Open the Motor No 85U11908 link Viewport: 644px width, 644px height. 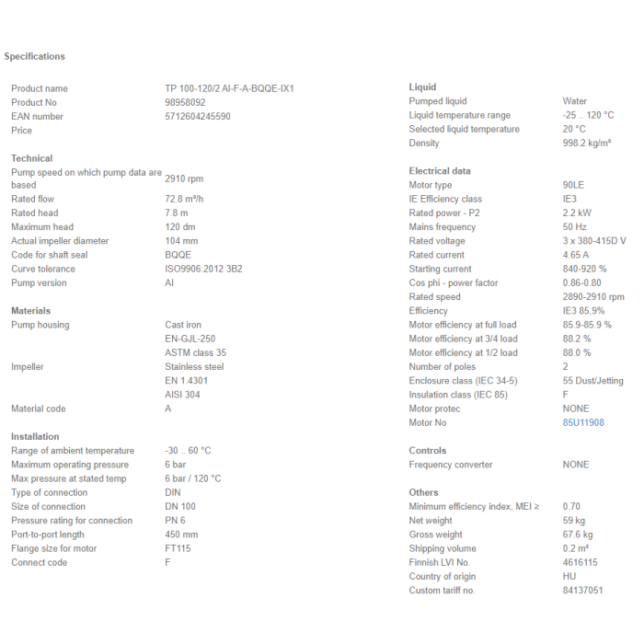(x=583, y=422)
